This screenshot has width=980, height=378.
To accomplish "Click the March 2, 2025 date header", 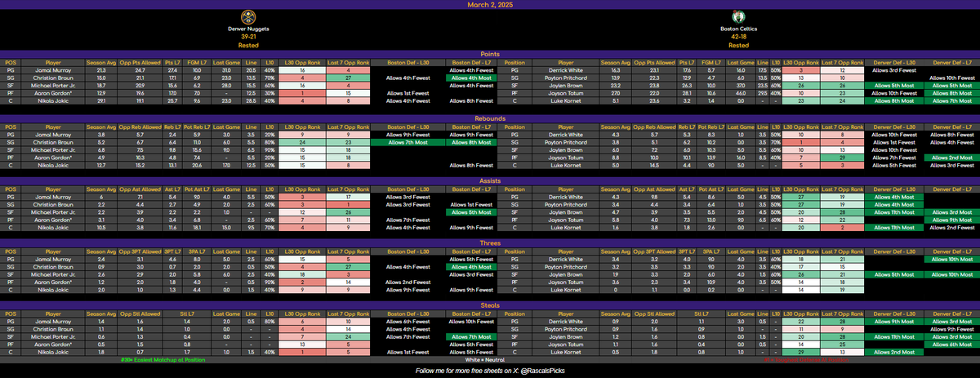I will click(x=490, y=4).
